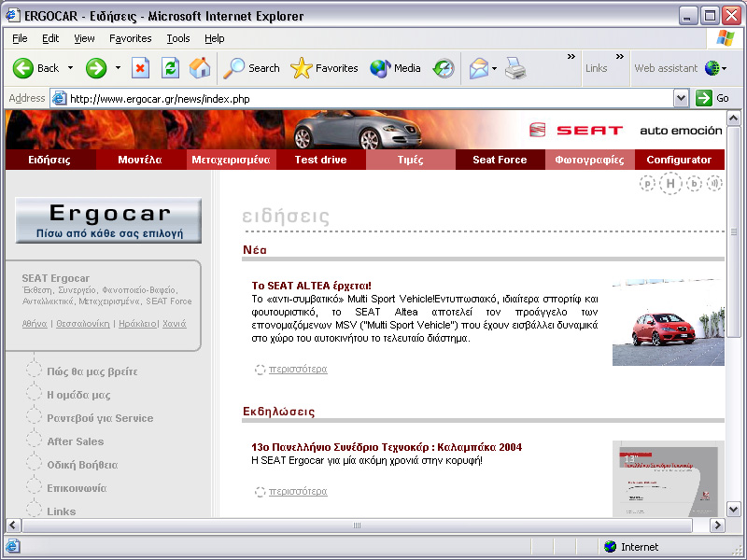Open the Configurator navigation tab
The image size is (747, 560).
coord(680,160)
